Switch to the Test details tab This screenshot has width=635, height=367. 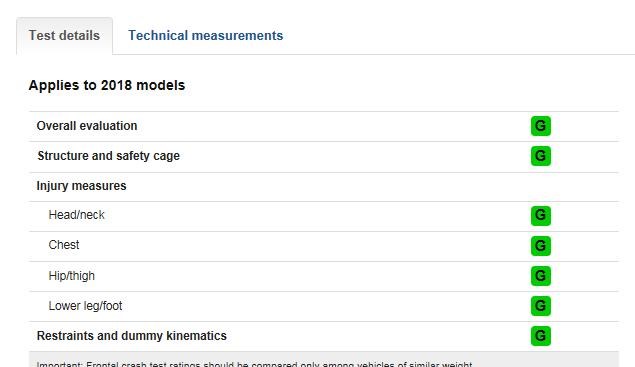[x=64, y=36]
